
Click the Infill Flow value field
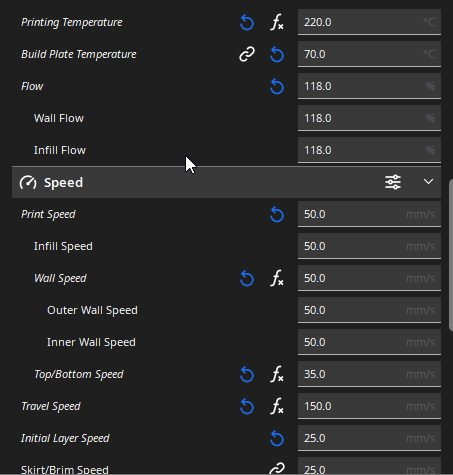(x=369, y=150)
